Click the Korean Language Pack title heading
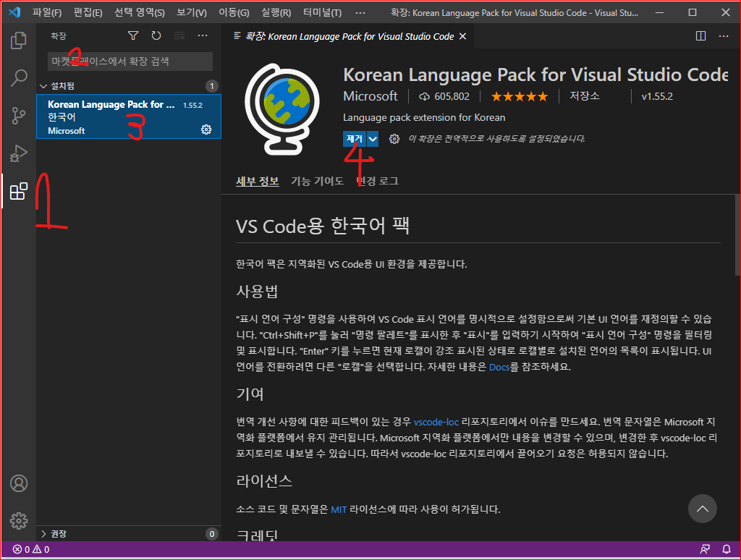The height and width of the screenshot is (560, 741). (x=535, y=75)
